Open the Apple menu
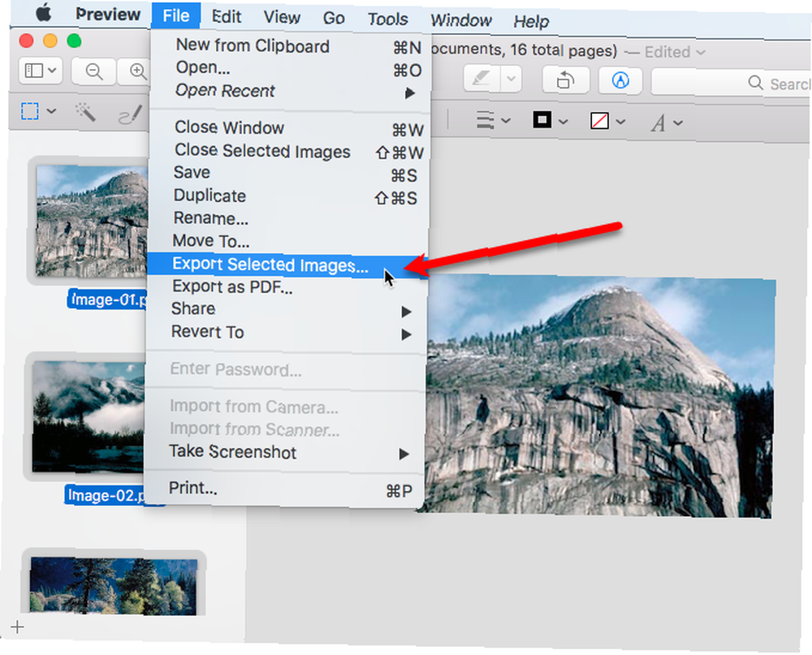Viewport: 812px width, 655px height. (44, 12)
